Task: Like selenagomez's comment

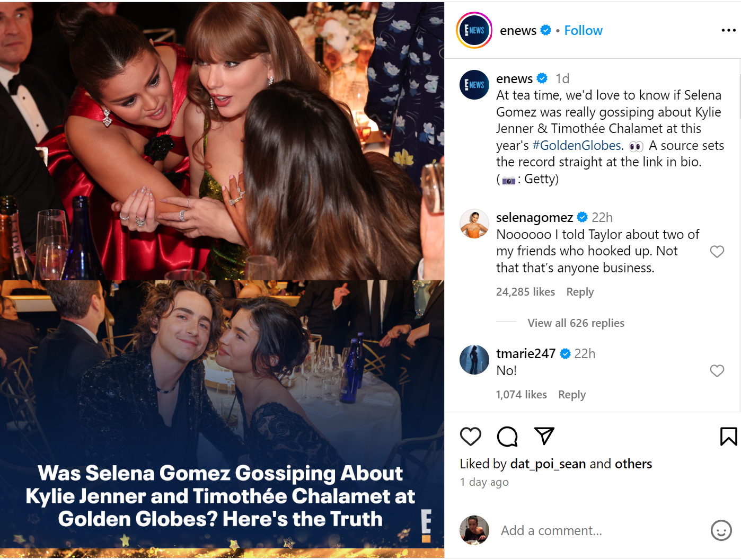Action: point(717,252)
